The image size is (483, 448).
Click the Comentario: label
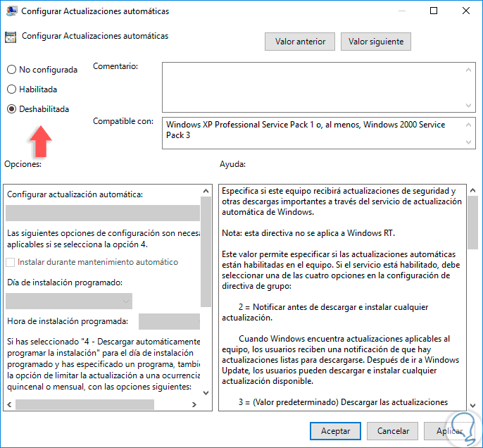coord(115,66)
